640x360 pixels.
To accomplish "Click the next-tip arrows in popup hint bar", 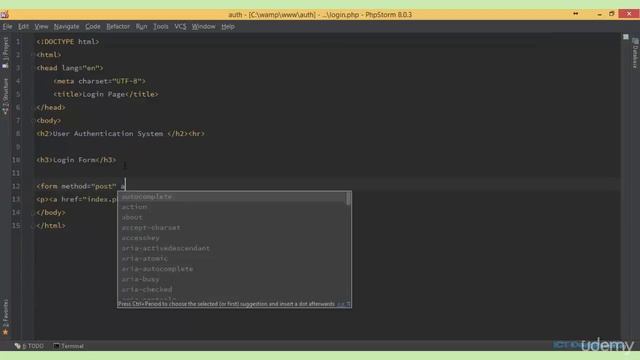I will [341, 304].
